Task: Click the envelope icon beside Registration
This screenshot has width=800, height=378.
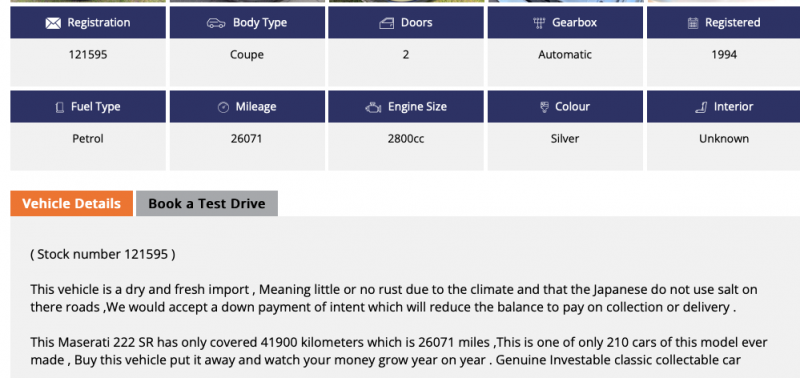Action: point(53,23)
